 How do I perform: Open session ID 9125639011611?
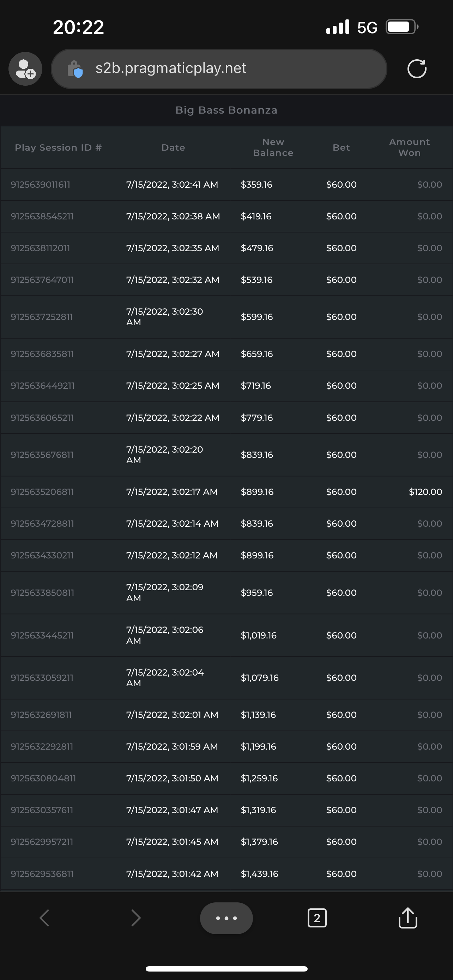coord(40,184)
